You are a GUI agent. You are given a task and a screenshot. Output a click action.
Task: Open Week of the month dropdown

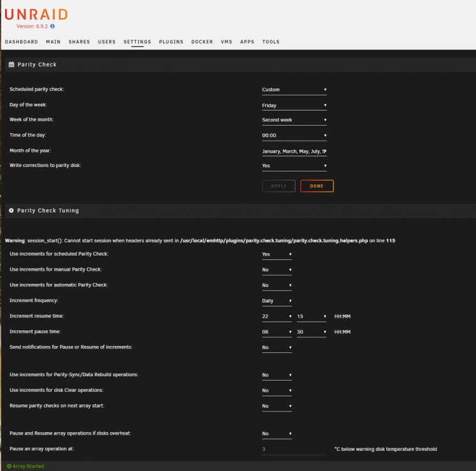point(294,120)
